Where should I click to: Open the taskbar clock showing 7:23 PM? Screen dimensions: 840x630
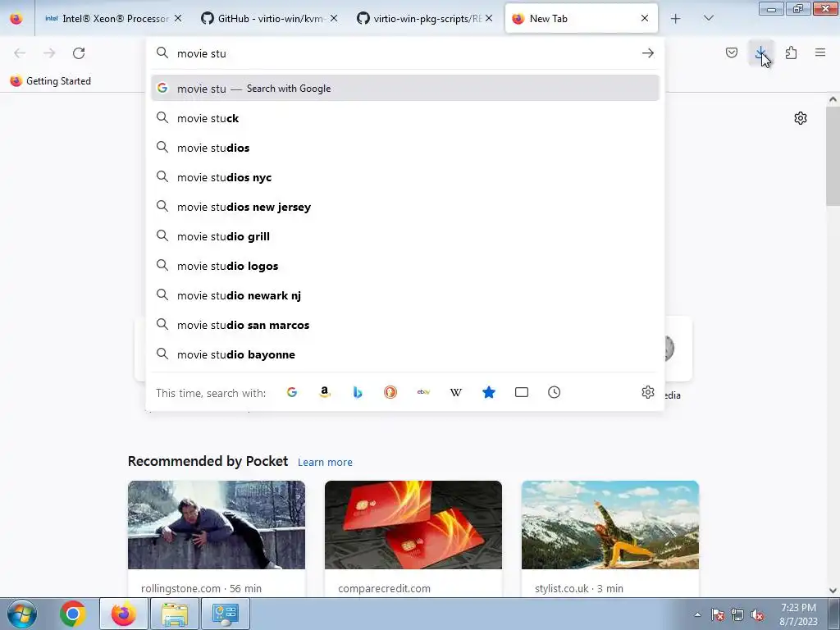click(x=798, y=614)
